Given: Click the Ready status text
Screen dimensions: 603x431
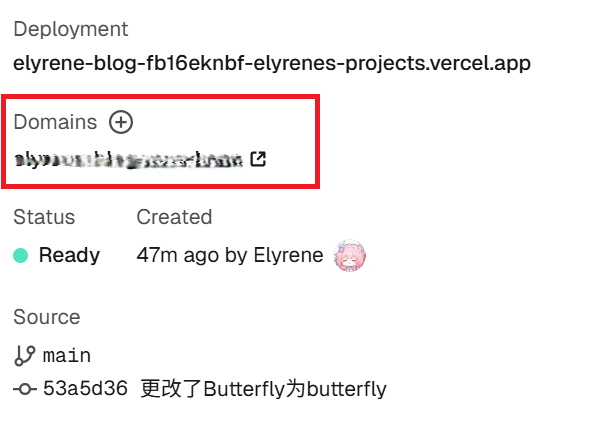Looking at the screenshot, I should tap(69, 255).
